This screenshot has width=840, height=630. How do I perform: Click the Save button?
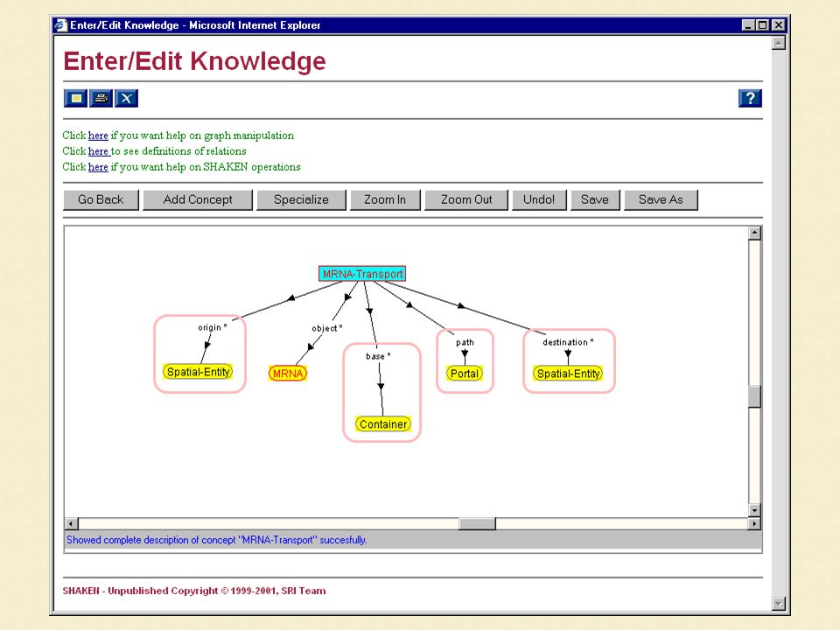[x=595, y=199]
